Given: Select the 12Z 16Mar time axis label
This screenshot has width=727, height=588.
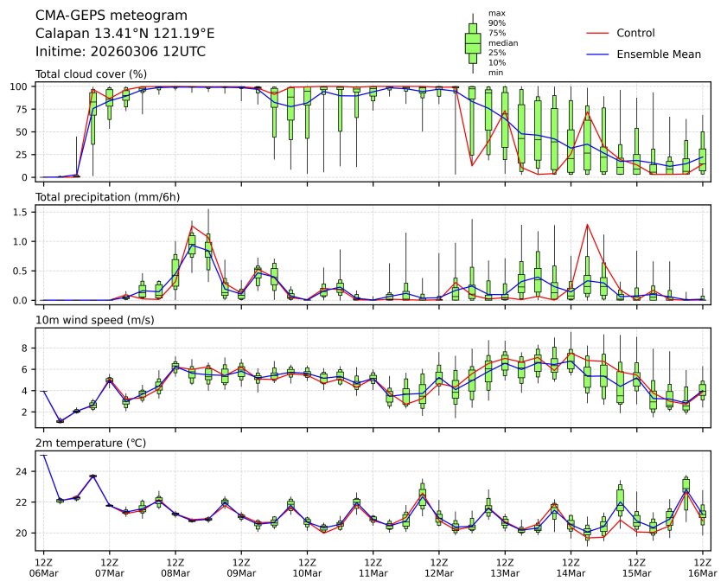Looking at the screenshot, I should (702, 567).
